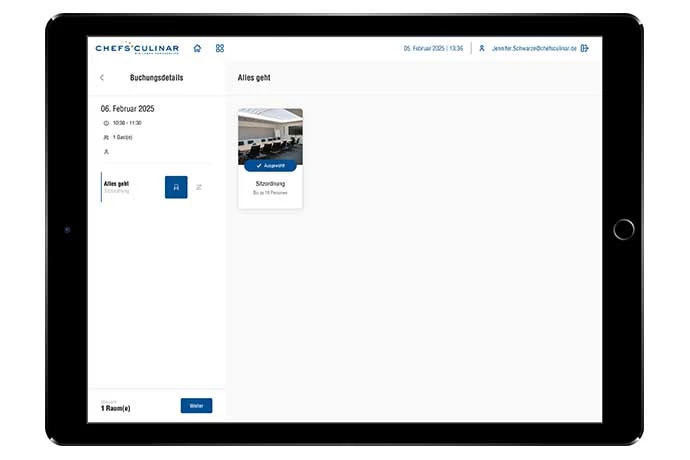Viewport: 690px width, 460px height.
Task: Open the grid dashboard icon
Action: 220,48
